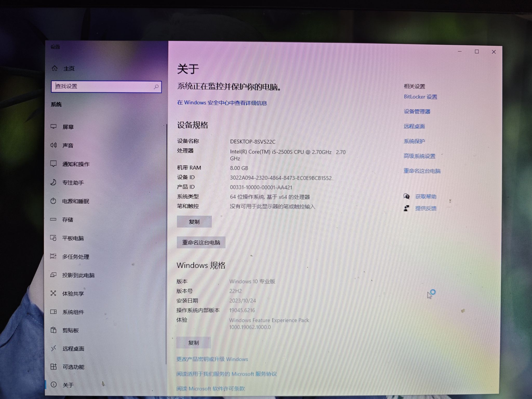Click 复制 button under Windows 规格
532x399 pixels.
(x=194, y=343)
